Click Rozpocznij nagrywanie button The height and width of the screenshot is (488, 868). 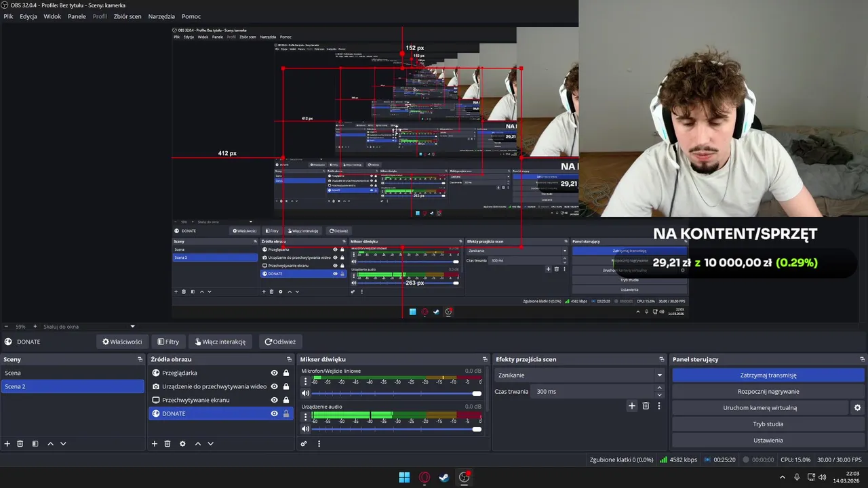click(x=768, y=391)
